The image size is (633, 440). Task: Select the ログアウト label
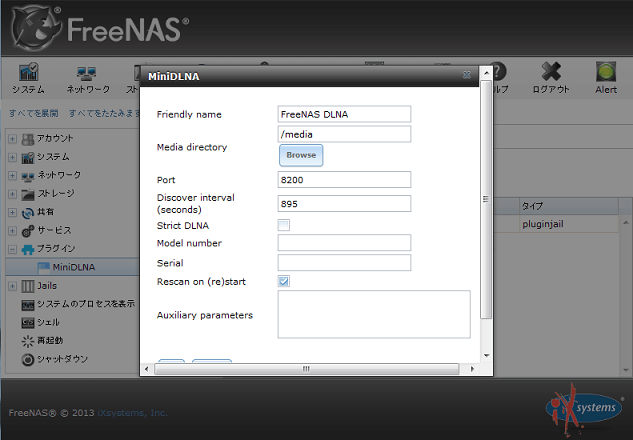coord(551,90)
